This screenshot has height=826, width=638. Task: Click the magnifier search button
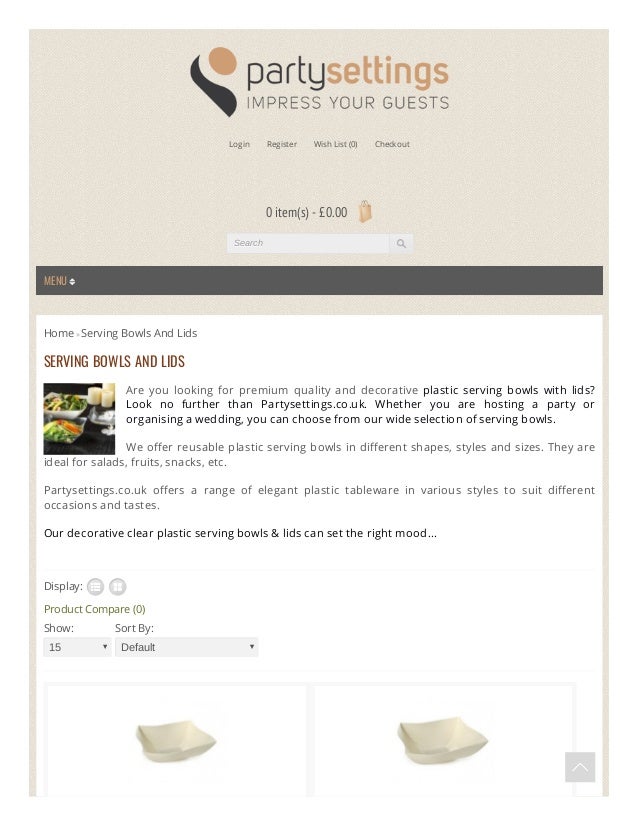401,243
